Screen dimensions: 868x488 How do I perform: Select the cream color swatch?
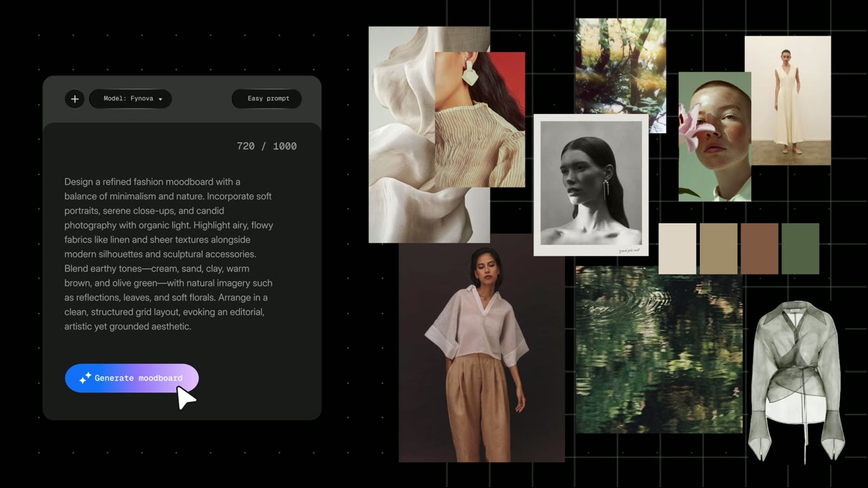677,249
